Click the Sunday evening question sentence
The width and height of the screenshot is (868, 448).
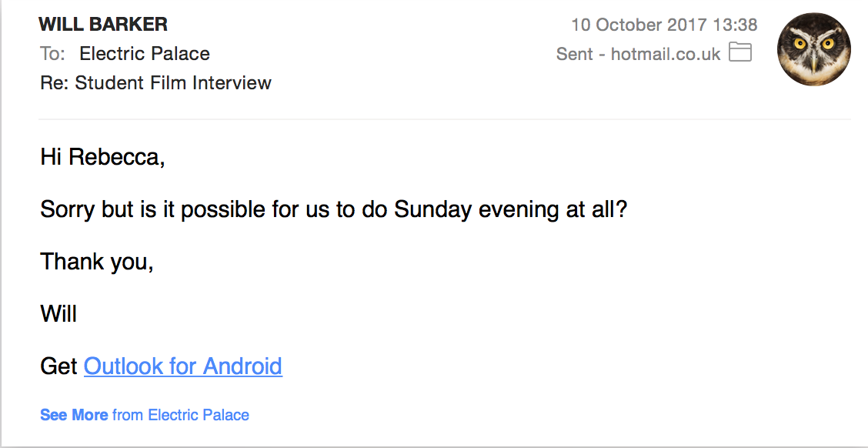click(x=333, y=209)
